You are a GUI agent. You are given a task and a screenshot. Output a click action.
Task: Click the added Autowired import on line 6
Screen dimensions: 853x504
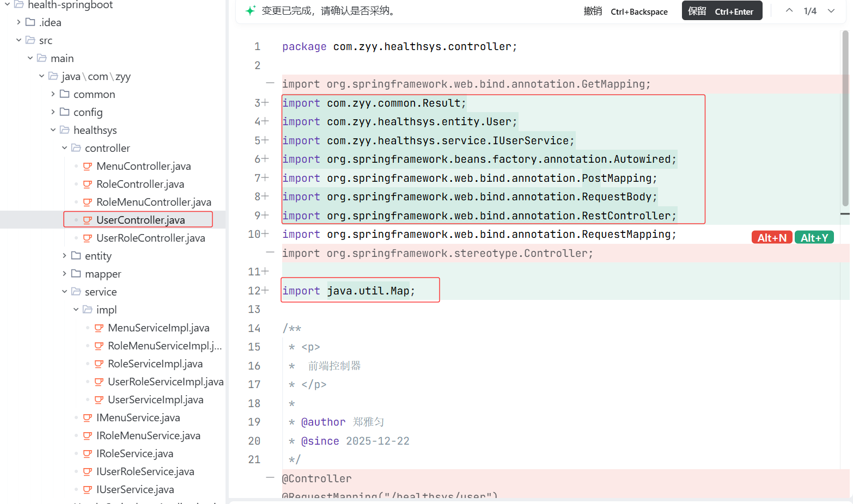pos(479,159)
